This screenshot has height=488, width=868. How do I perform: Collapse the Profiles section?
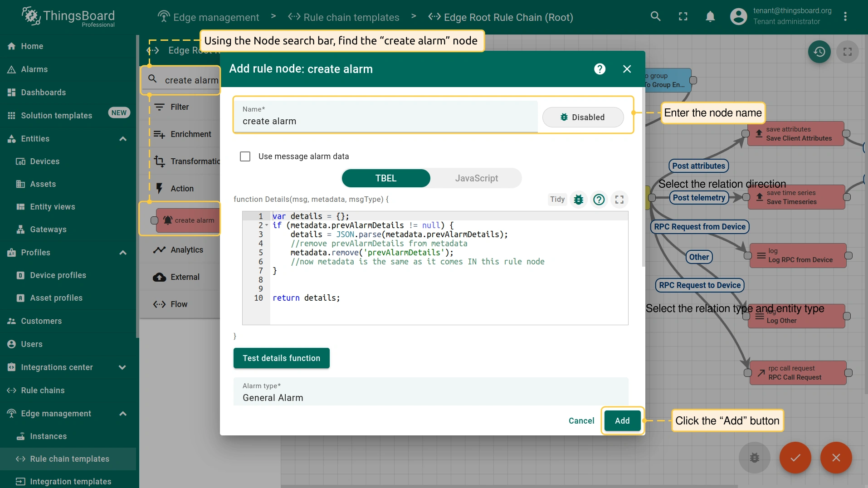coord(122,253)
